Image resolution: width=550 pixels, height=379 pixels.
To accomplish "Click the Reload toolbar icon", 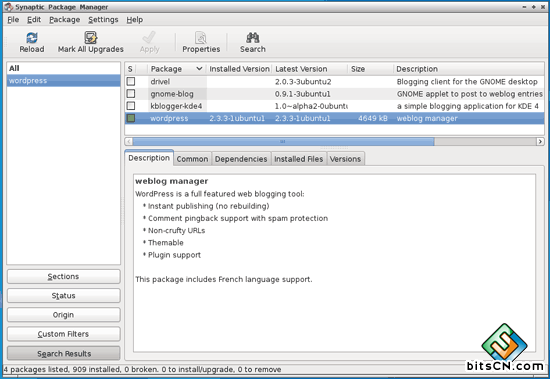I will 32,37.
